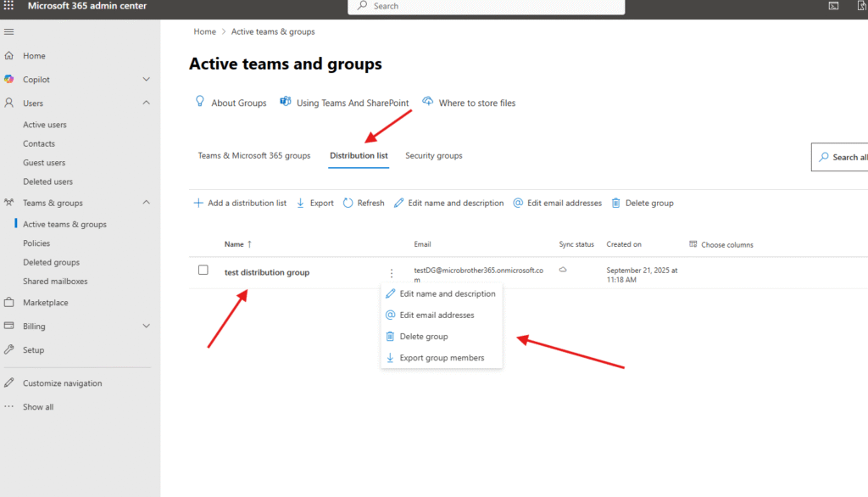The height and width of the screenshot is (497, 868).
Task: Select Delete group in the context menu
Action: click(x=423, y=337)
